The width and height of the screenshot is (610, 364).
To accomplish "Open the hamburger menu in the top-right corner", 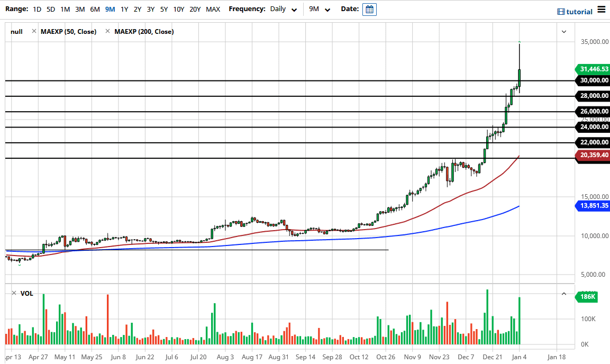I will (x=601, y=9).
